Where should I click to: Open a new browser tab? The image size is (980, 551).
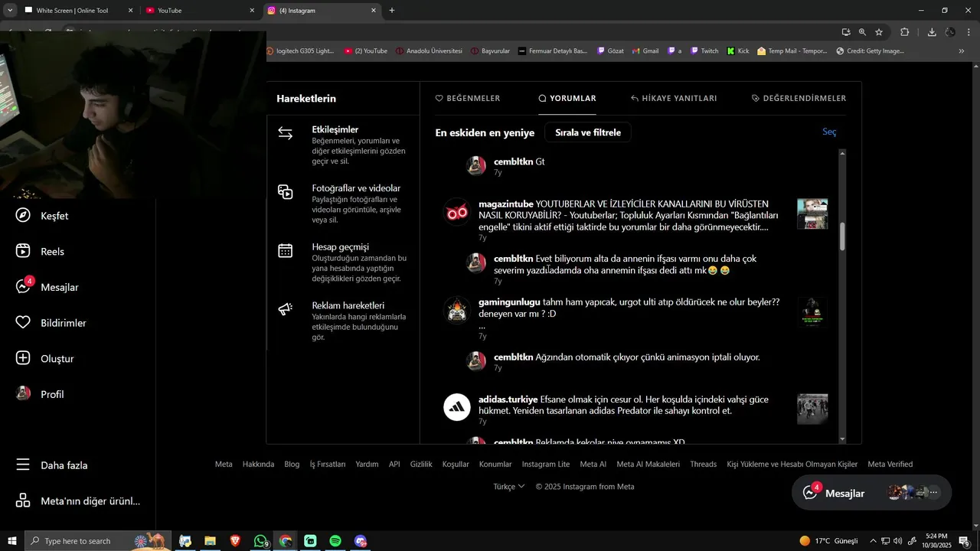pyautogui.click(x=392, y=11)
